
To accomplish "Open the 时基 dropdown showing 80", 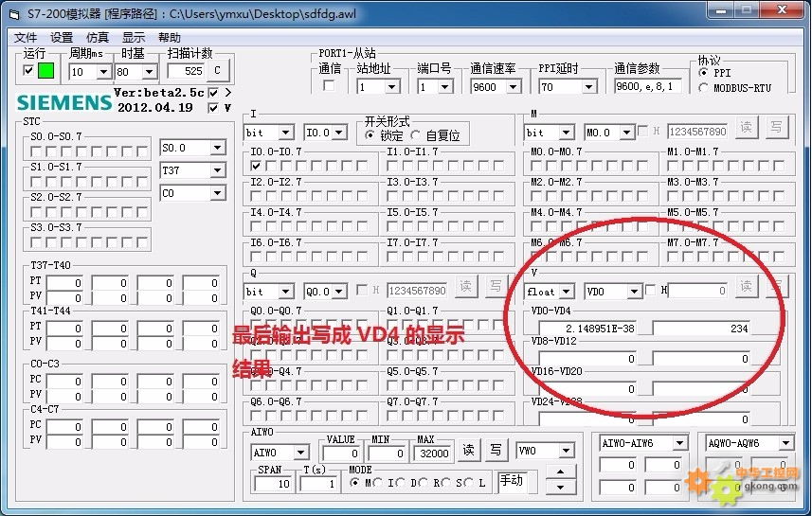I will [x=149, y=71].
